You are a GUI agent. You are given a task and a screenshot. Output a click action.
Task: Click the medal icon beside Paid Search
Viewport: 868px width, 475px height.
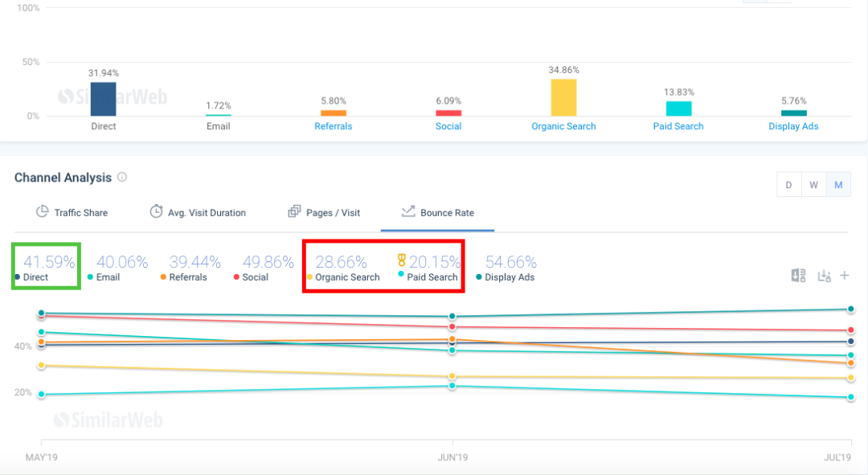pyautogui.click(x=402, y=260)
